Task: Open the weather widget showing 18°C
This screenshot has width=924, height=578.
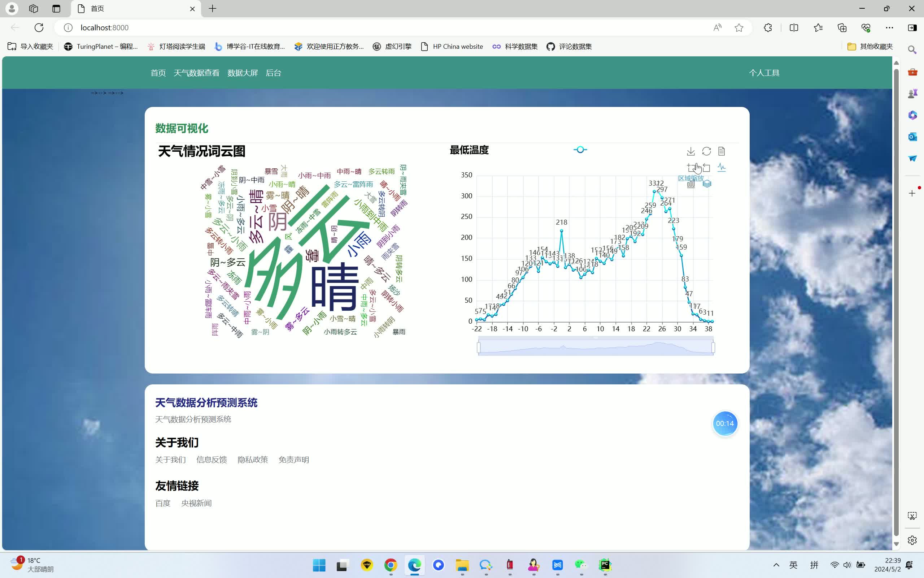Action: point(32,565)
